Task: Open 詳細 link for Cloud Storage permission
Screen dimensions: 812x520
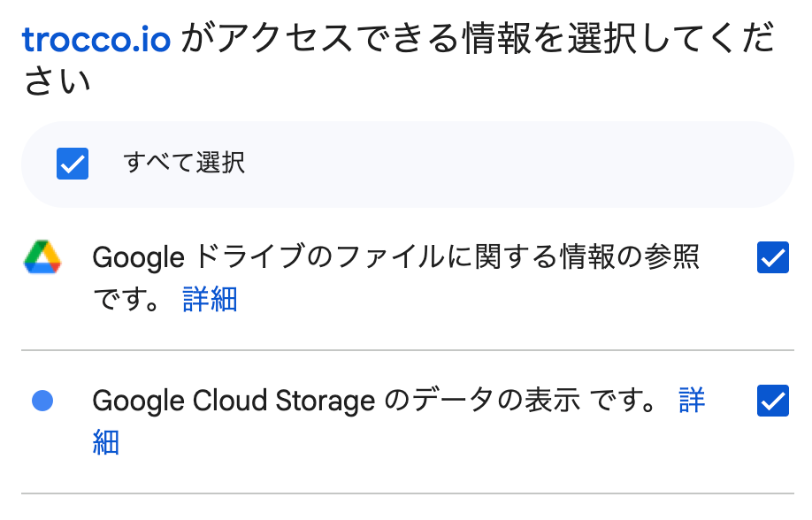Action: click(x=692, y=401)
